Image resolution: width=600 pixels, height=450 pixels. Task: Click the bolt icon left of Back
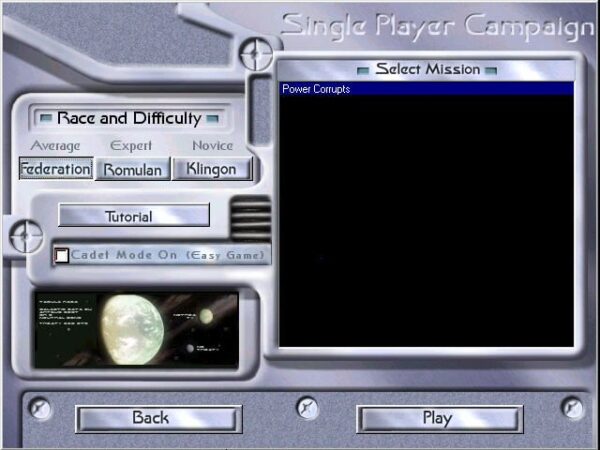(x=38, y=407)
